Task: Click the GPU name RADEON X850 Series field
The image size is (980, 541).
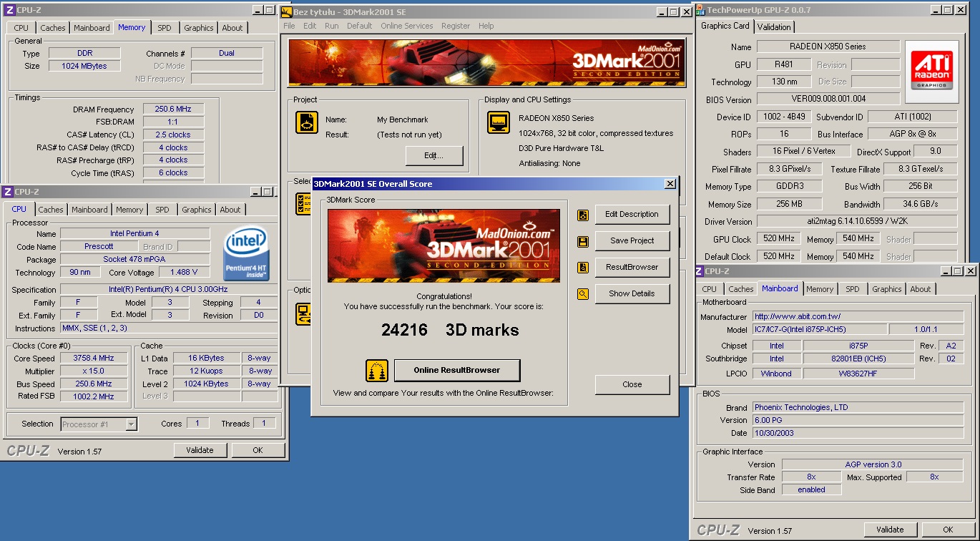Action: [x=828, y=47]
